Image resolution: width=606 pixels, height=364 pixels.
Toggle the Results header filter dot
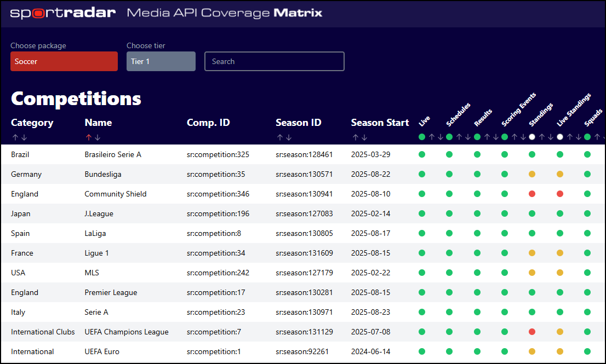tap(477, 137)
